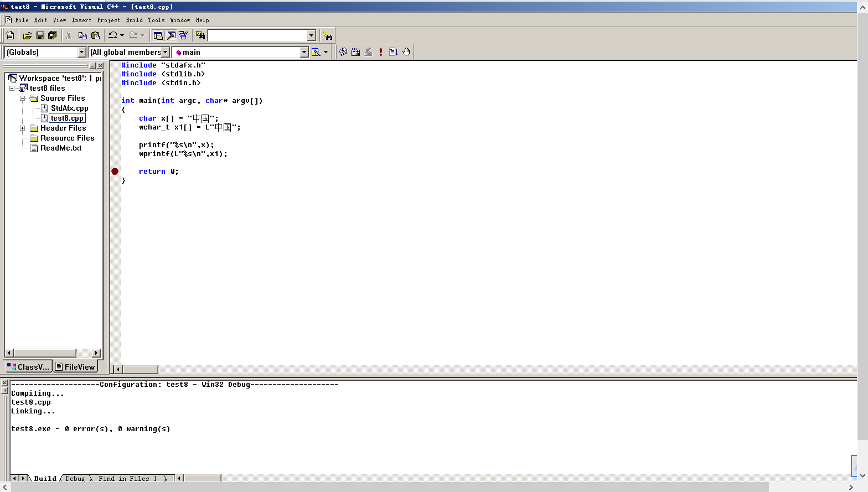868x492 pixels.
Task: Select the Header Files folder label
Action: pos(63,128)
